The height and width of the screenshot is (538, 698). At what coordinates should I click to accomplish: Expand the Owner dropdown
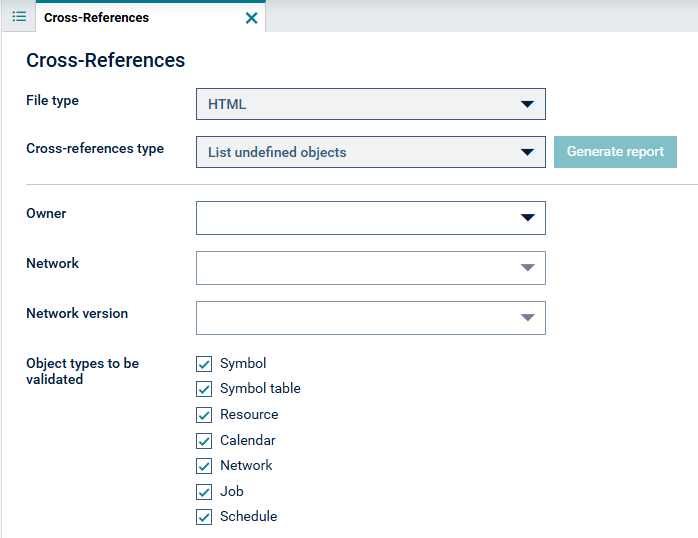(370, 218)
